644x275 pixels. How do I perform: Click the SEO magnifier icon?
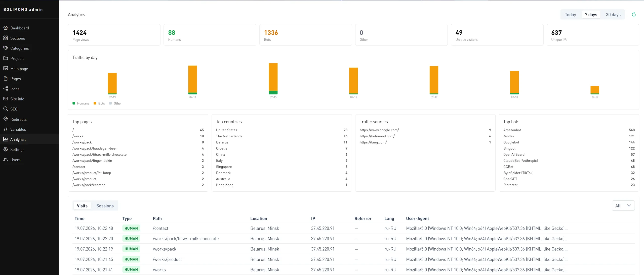tap(6, 109)
